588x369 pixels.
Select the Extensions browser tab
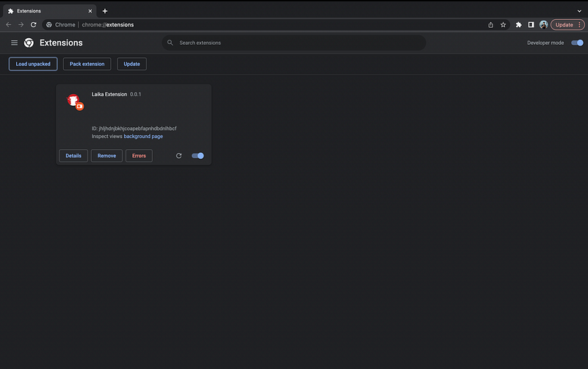click(x=48, y=11)
